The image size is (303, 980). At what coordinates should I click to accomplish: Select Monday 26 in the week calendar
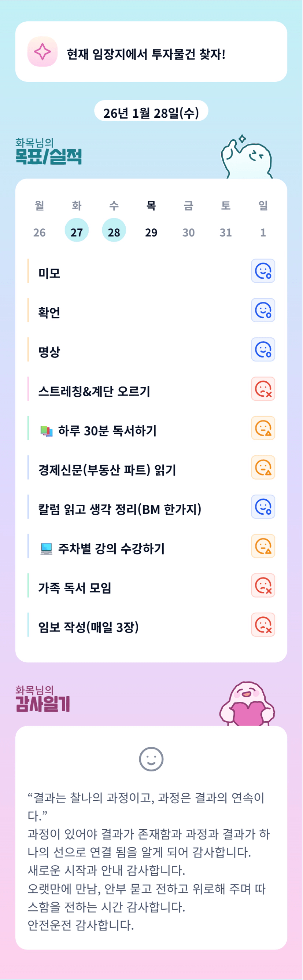[39, 232]
